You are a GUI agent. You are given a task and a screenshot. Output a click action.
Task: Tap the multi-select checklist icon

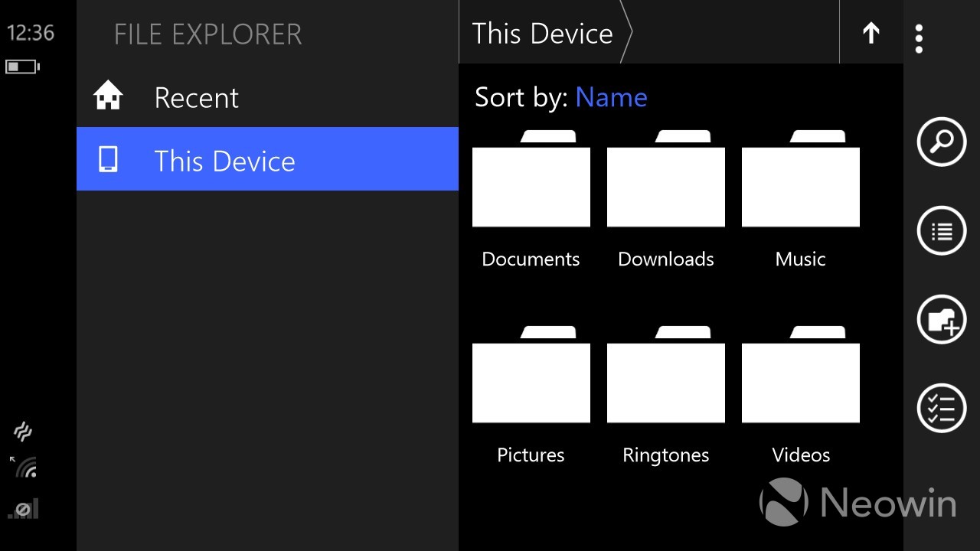[942, 408]
